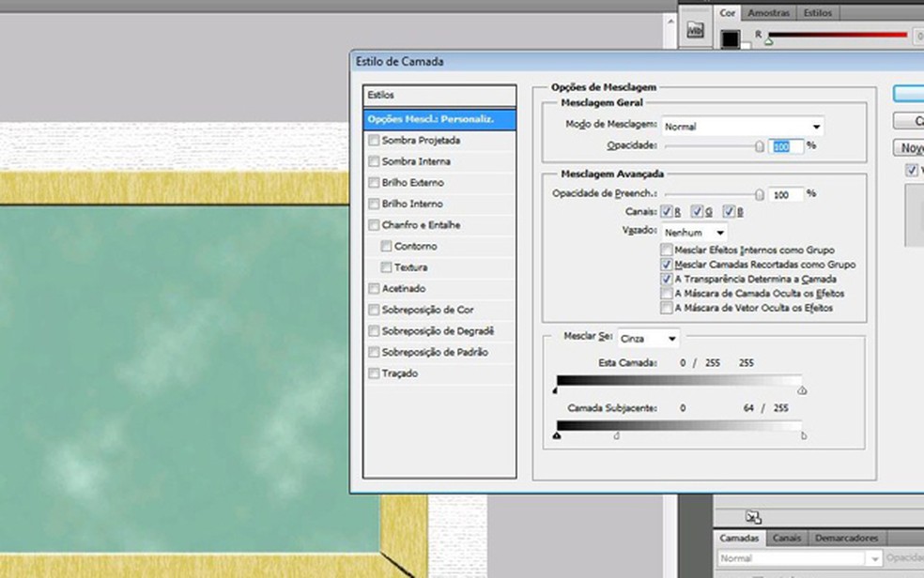The width and height of the screenshot is (924, 578).
Task: Switch to the Canais tab
Action: [x=787, y=539]
